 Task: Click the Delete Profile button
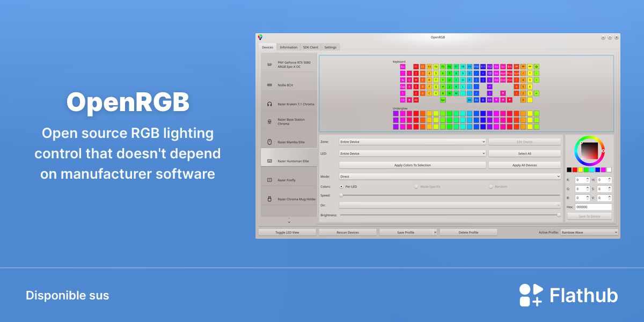click(x=469, y=232)
